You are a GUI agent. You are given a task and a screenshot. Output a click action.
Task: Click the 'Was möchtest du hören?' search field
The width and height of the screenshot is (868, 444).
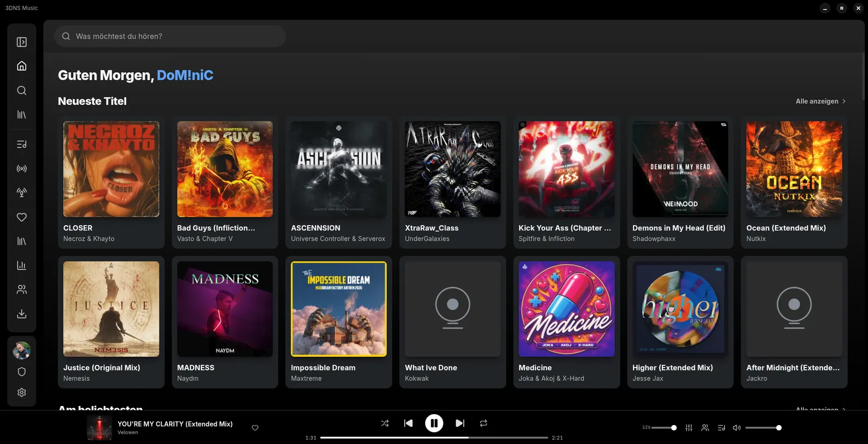pos(170,36)
